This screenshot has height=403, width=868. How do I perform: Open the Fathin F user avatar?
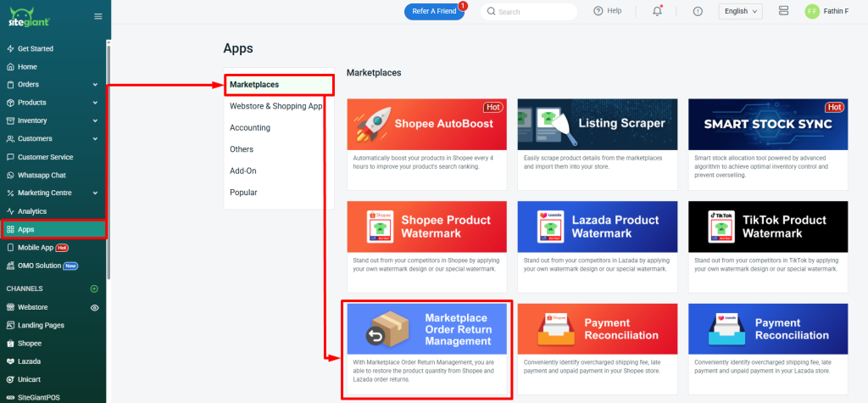(x=811, y=12)
